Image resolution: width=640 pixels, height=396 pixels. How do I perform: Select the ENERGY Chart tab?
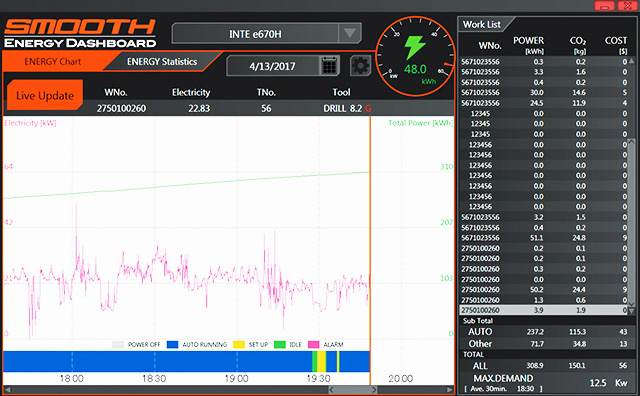(x=53, y=62)
